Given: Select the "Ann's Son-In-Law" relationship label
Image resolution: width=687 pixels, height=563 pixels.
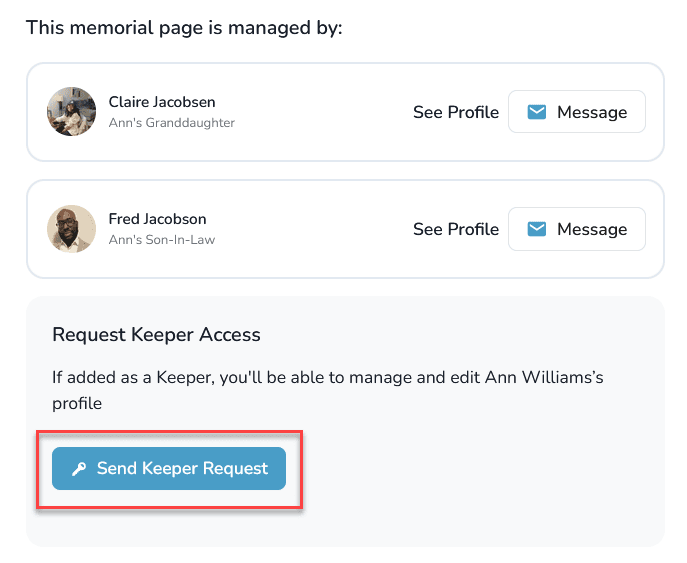Looking at the screenshot, I should pos(161,240).
